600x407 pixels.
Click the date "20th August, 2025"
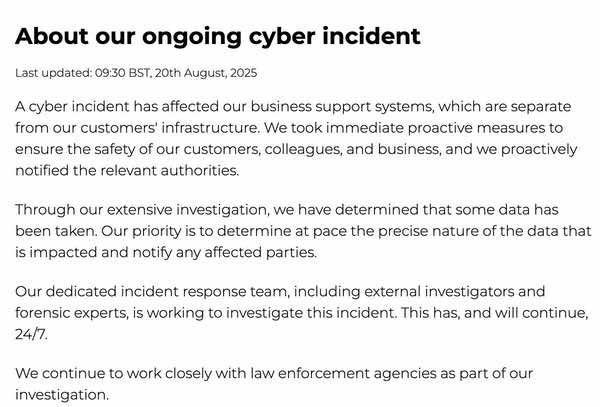(206, 73)
